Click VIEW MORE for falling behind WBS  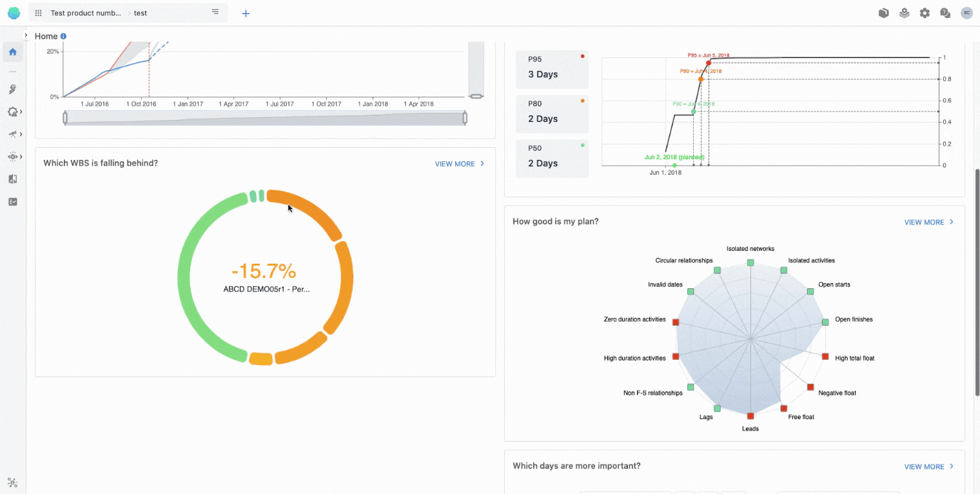(x=459, y=164)
